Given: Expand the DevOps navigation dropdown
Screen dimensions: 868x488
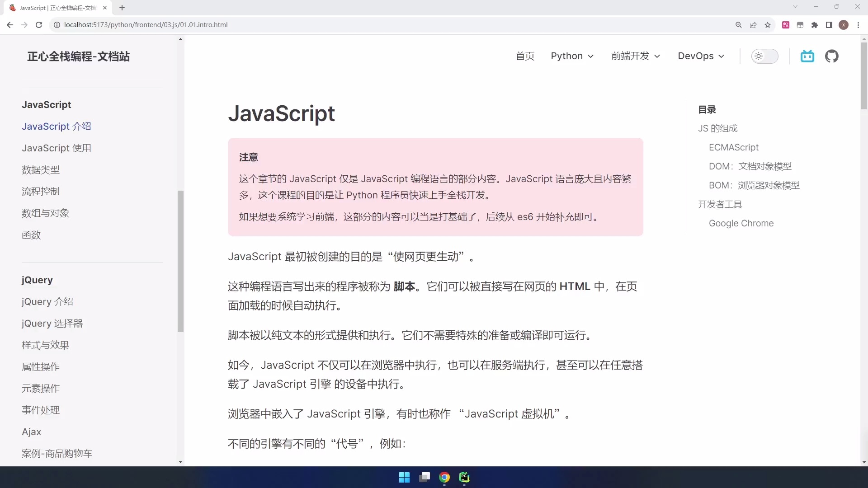Looking at the screenshot, I should (701, 56).
